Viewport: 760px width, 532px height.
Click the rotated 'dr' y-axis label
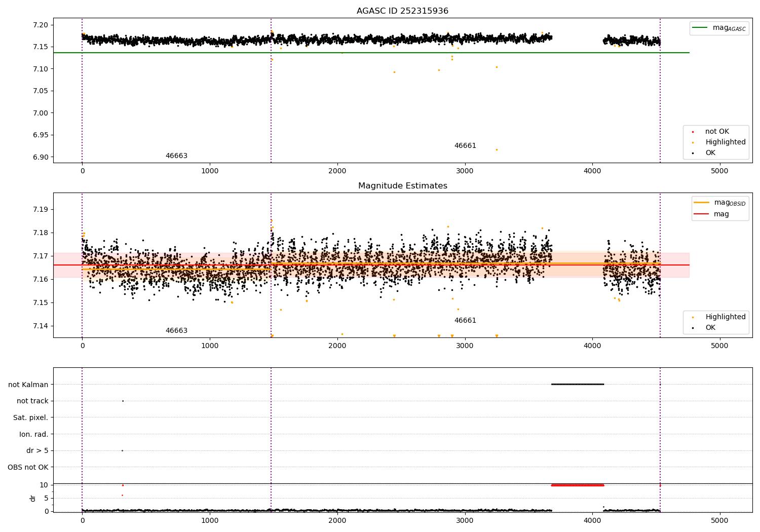33,499
